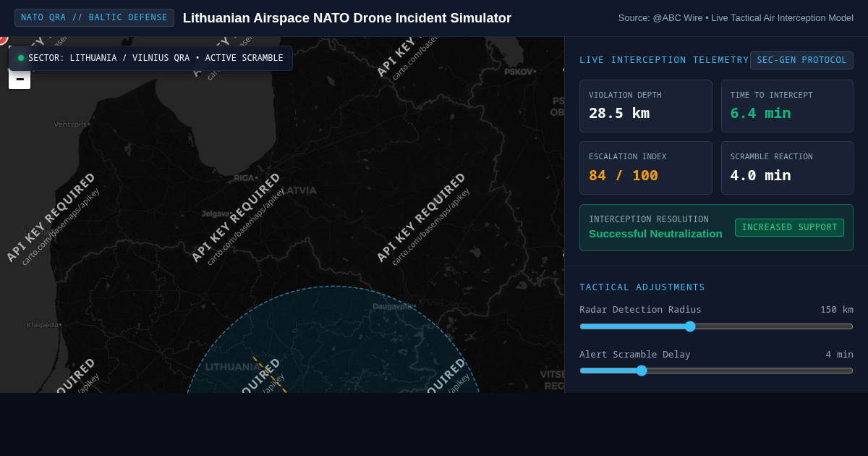
Task: Select the sector Lithuania / Vilnius QRA label
Action: click(156, 58)
